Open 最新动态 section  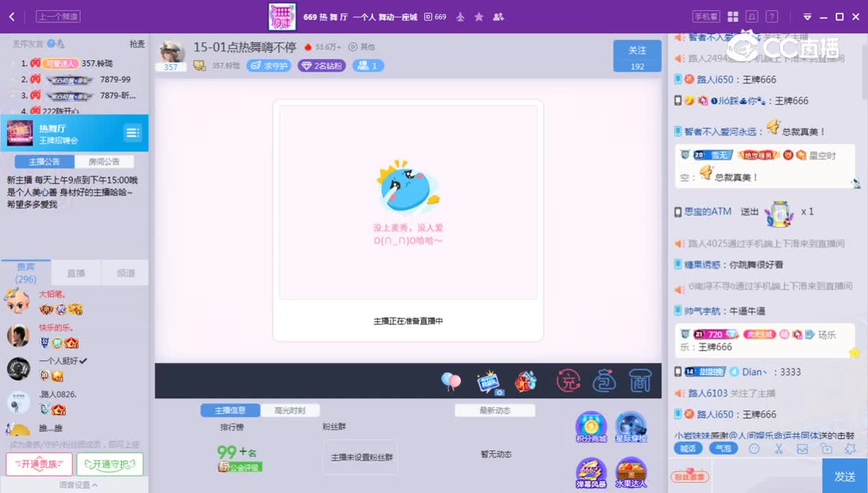coord(495,410)
